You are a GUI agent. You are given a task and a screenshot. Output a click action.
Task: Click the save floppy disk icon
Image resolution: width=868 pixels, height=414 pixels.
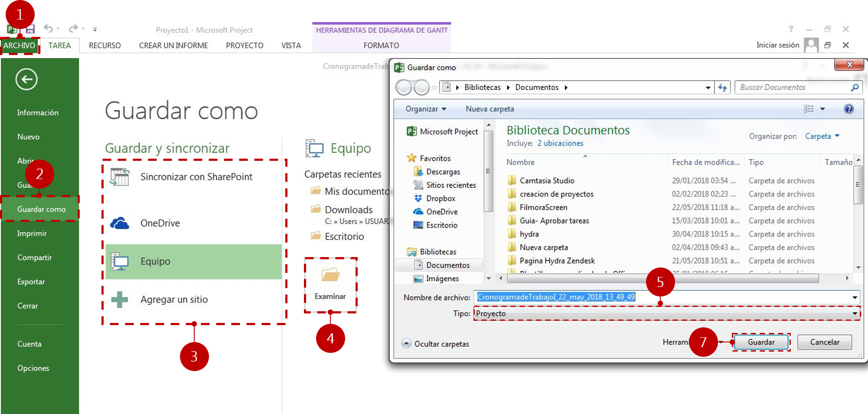click(30, 29)
